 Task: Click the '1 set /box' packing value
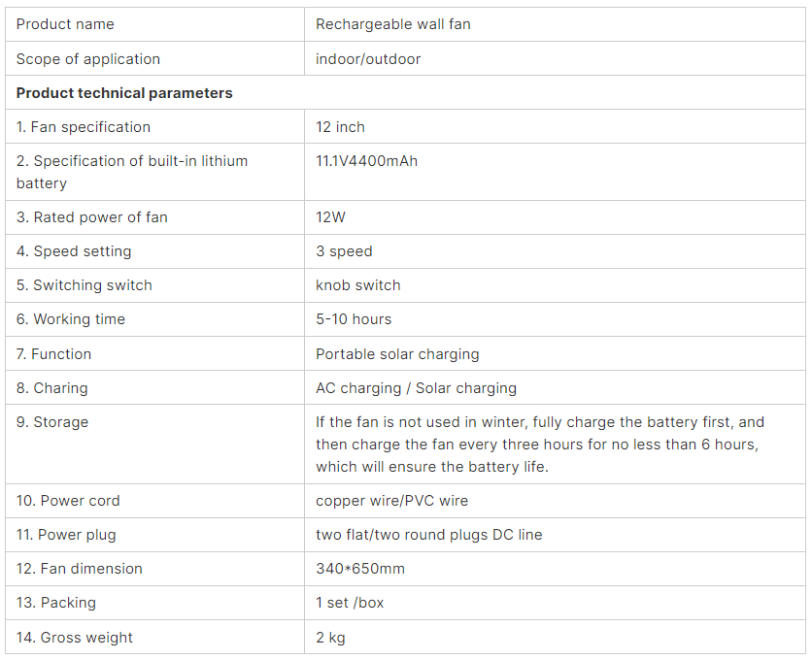[350, 603]
